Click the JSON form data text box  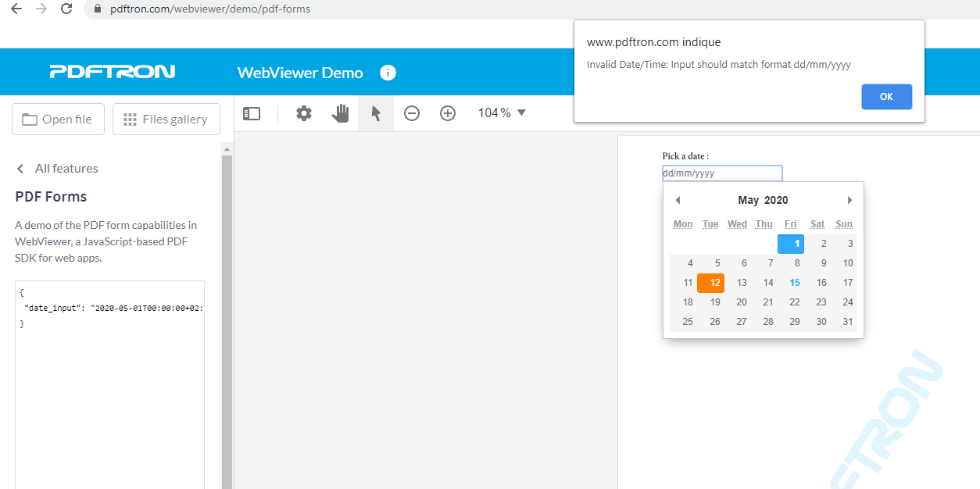(x=109, y=384)
